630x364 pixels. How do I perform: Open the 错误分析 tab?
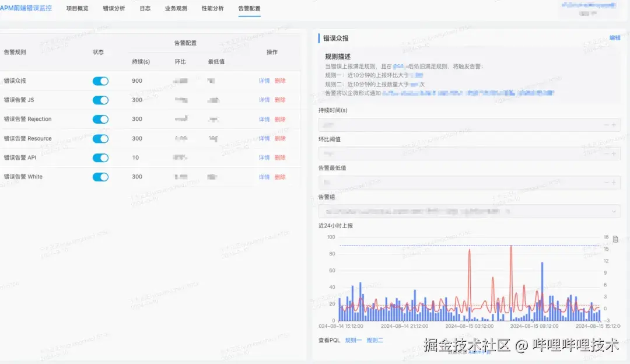[x=114, y=8]
